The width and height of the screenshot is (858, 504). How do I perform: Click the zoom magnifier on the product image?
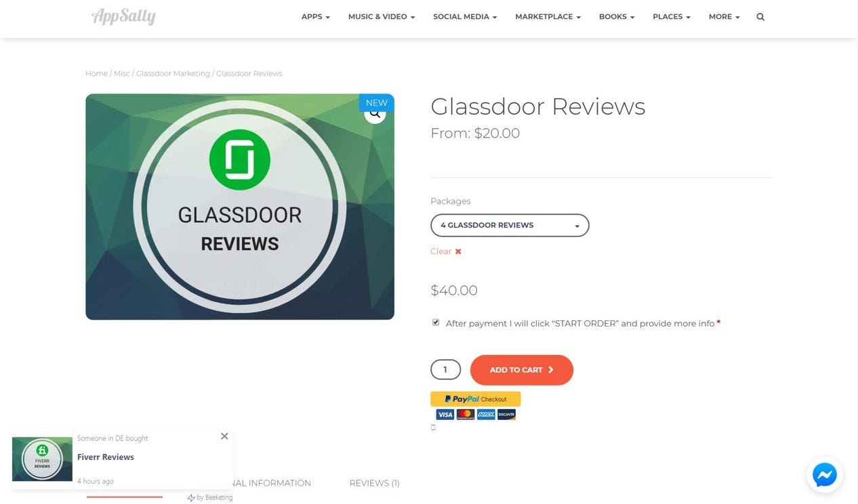[x=375, y=112]
